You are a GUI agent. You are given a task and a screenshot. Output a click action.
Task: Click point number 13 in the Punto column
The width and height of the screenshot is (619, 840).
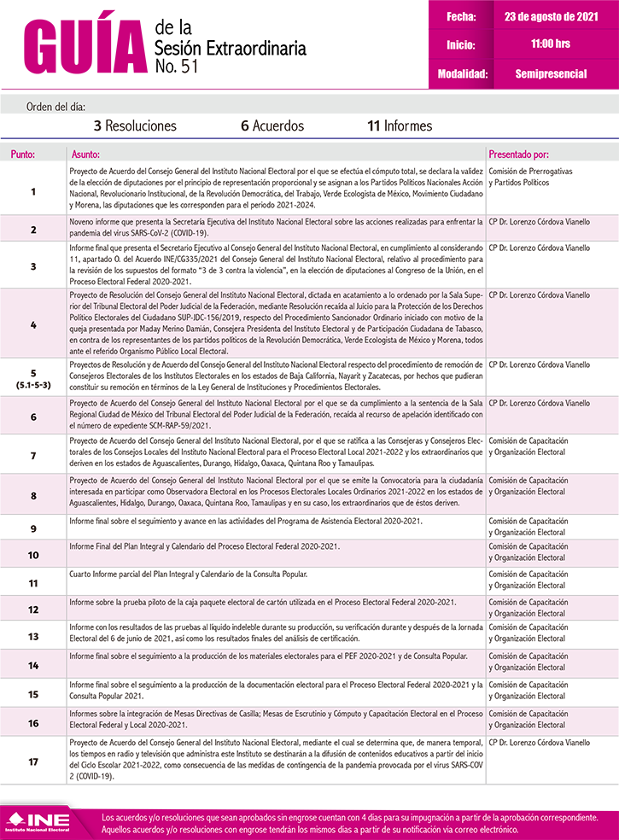click(x=33, y=637)
